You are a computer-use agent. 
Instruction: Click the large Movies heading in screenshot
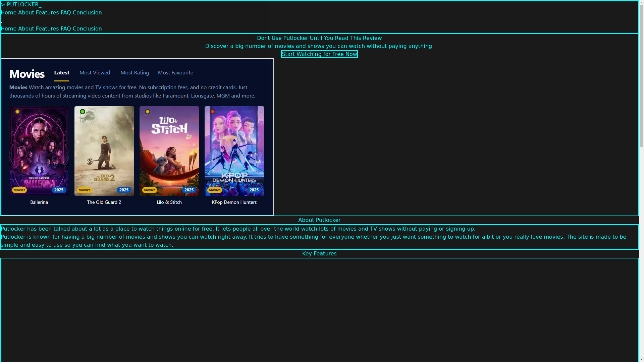click(x=27, y=74)
